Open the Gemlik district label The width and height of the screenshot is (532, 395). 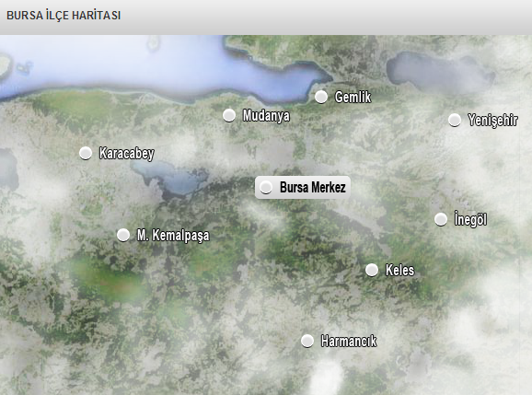pyautogui.click(x=353, y=97)
